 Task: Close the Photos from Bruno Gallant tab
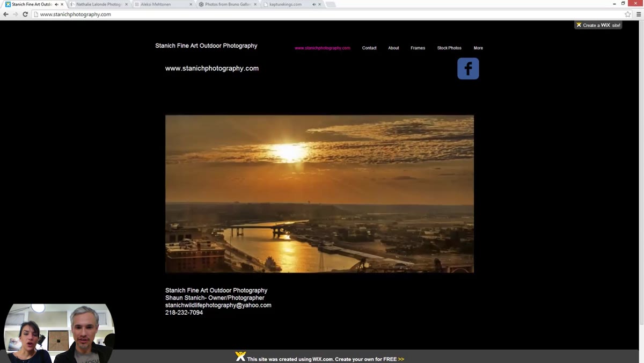(255, 4)
